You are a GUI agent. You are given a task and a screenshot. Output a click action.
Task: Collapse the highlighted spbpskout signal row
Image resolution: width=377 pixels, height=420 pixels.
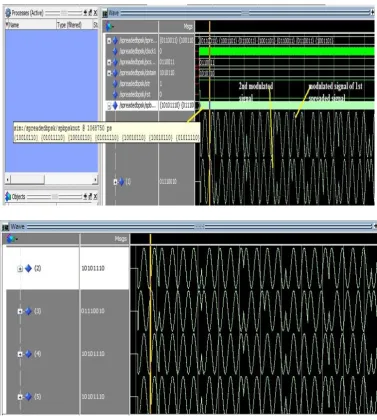click(109, 106)
